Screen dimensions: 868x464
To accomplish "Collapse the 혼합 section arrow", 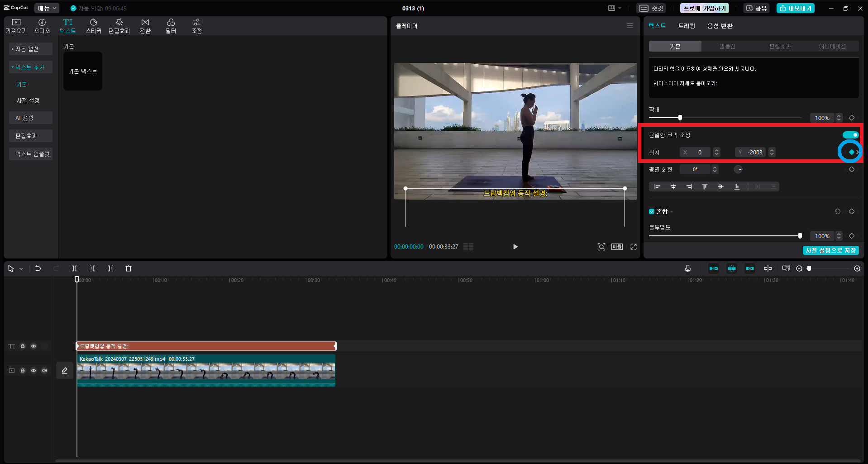I will 672,212.
